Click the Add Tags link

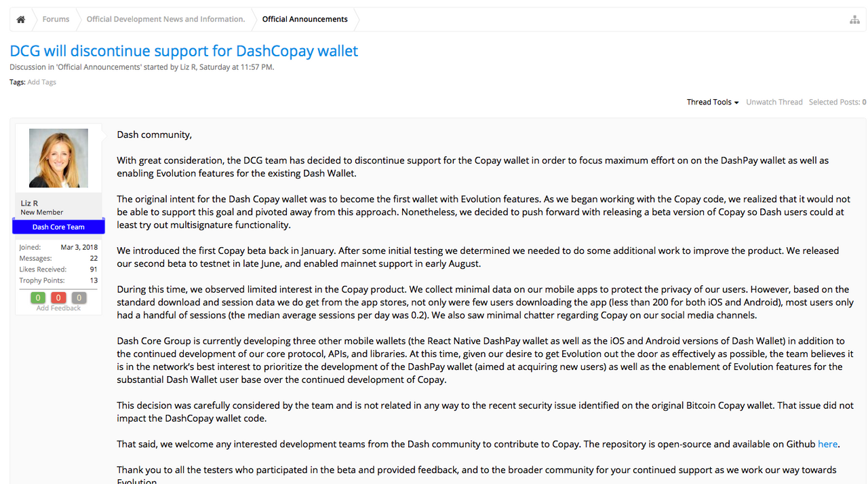tap(41, 82)
